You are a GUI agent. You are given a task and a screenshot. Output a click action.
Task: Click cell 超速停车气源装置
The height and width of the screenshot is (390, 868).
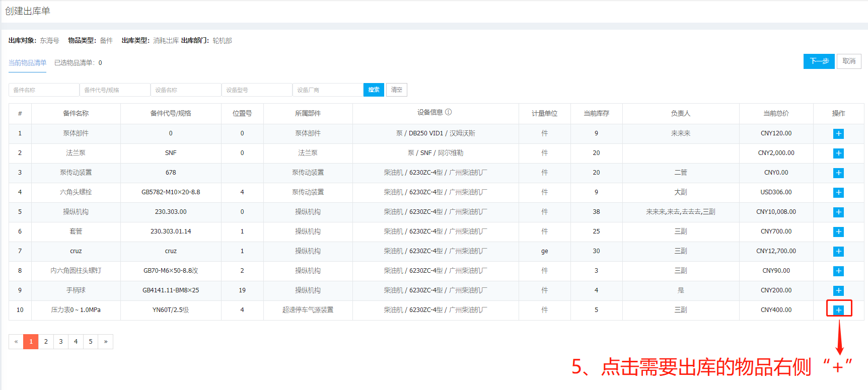click(308, 310)
